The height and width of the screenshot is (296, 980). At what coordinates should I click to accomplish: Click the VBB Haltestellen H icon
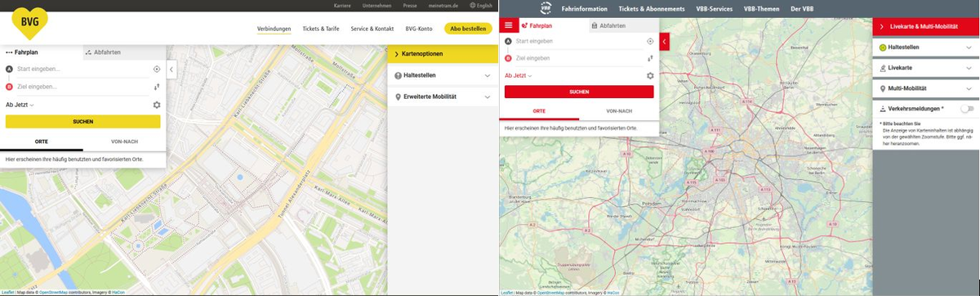[x=883, y=47]
